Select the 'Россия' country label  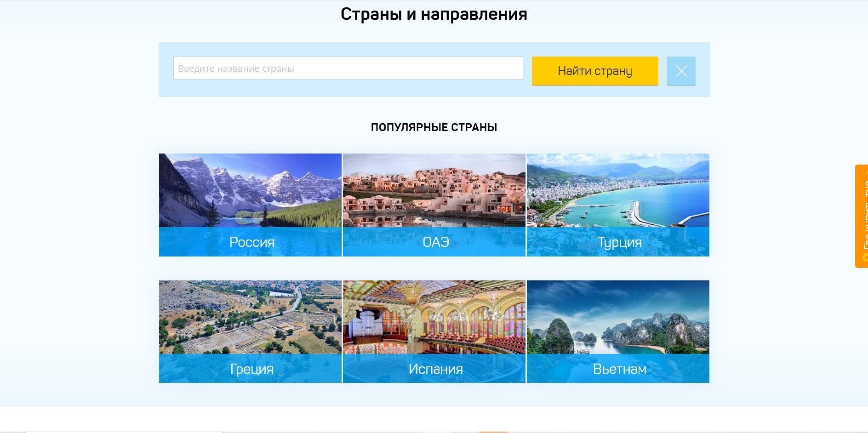[x=251, y=242]
